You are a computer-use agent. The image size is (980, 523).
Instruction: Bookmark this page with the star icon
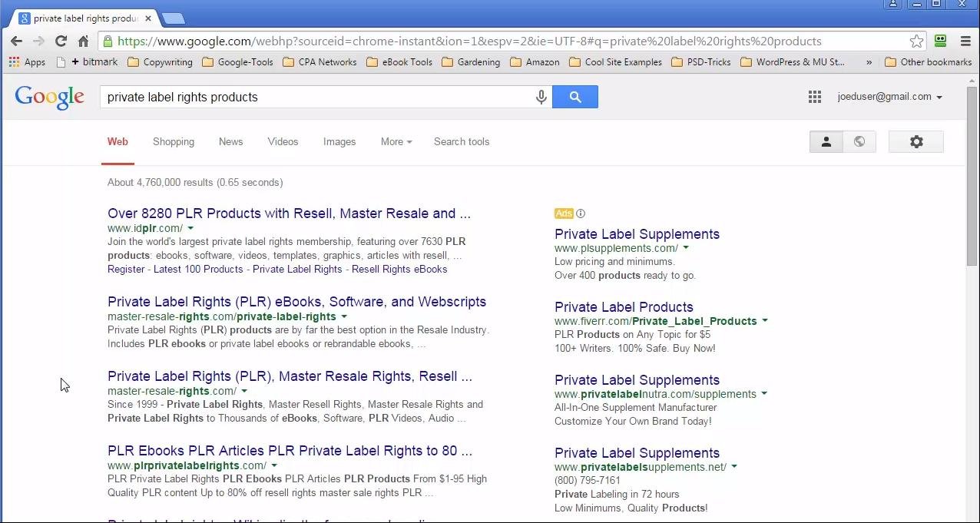916,41
